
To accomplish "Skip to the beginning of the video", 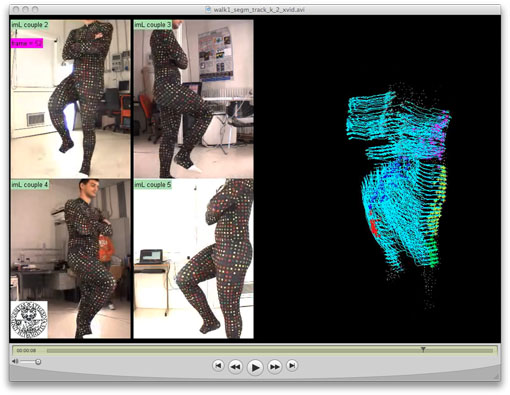I will click(218, 366).
